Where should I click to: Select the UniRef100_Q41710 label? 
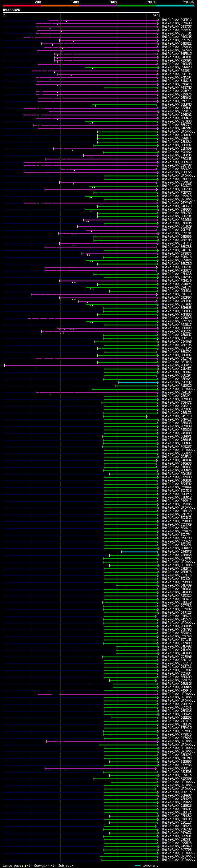[x=177, y=416]
